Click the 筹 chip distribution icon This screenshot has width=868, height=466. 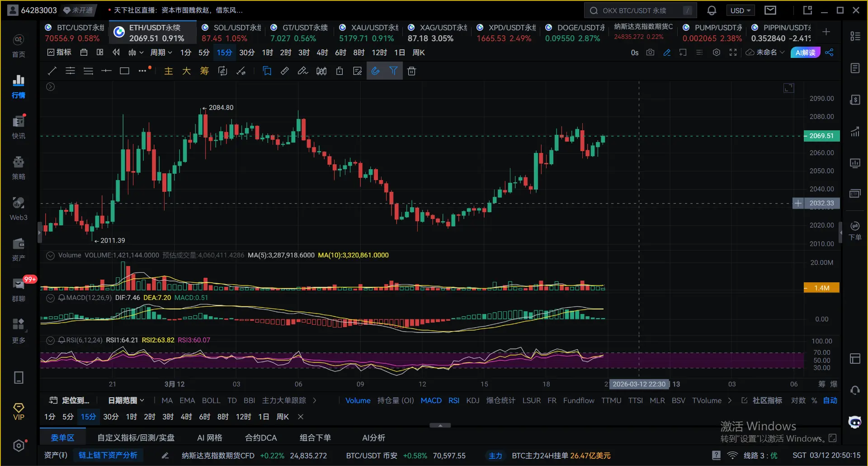204,71
